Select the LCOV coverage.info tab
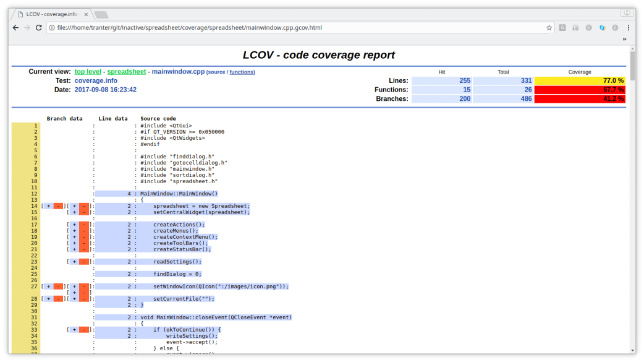 pyautogui.click(x=52, y=14)
